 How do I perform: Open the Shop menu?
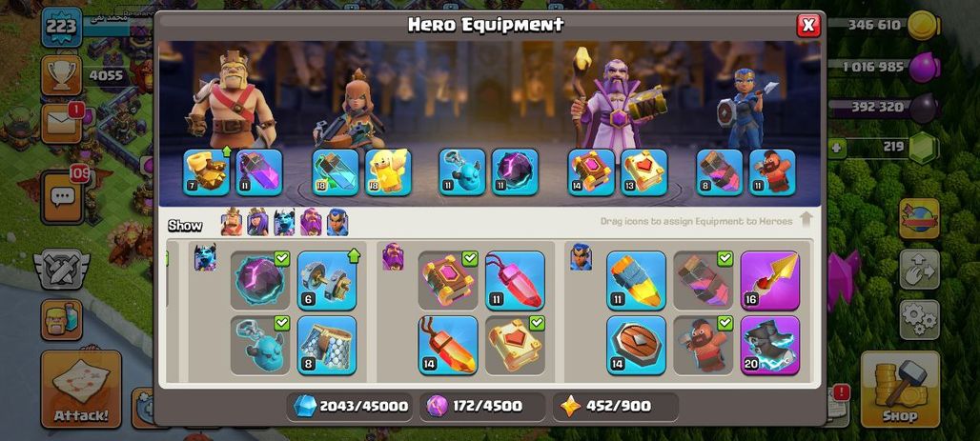pos(900,390)
